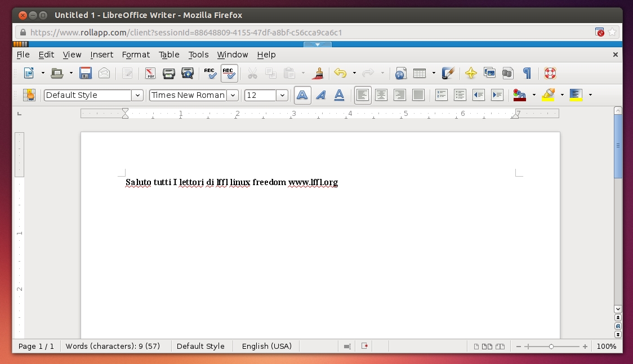
Task: Click 100% zoom level button
Action: 607,346
